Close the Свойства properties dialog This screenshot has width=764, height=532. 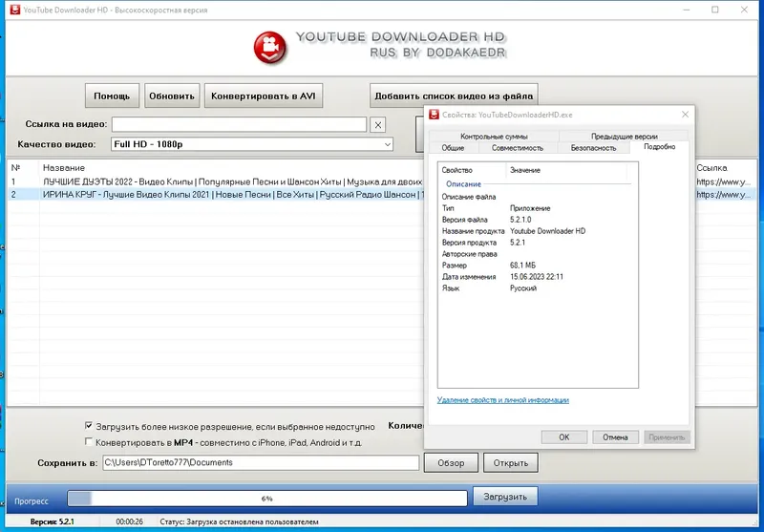(685, 115)
